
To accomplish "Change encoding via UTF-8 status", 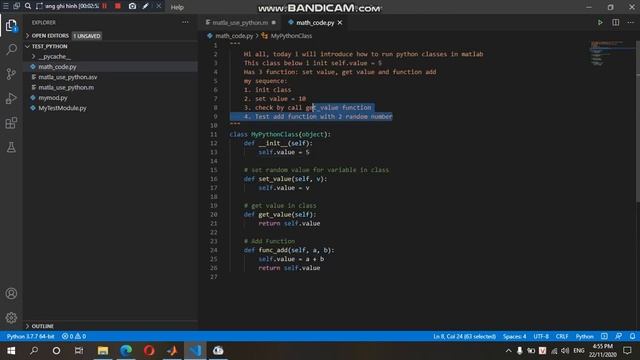I will [541, 336].
